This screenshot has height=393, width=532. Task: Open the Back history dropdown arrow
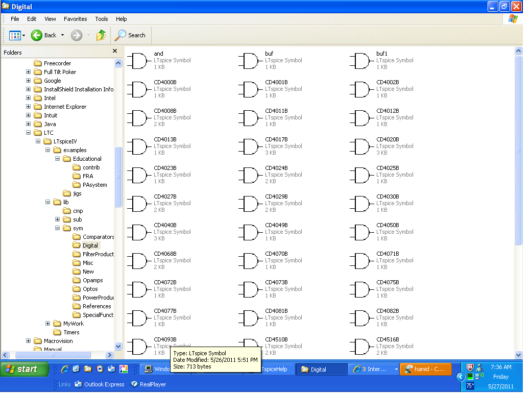tap(62, 35)
